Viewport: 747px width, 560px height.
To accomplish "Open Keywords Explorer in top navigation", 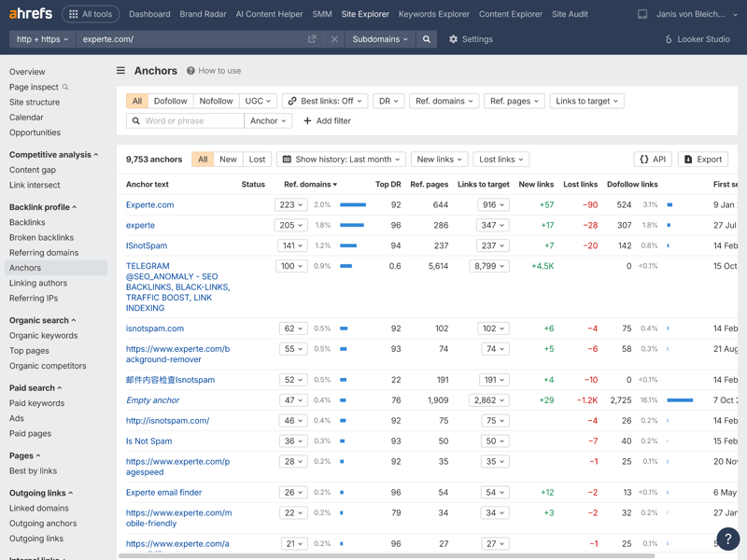I will pyautogui.click(x=433, y=14).
